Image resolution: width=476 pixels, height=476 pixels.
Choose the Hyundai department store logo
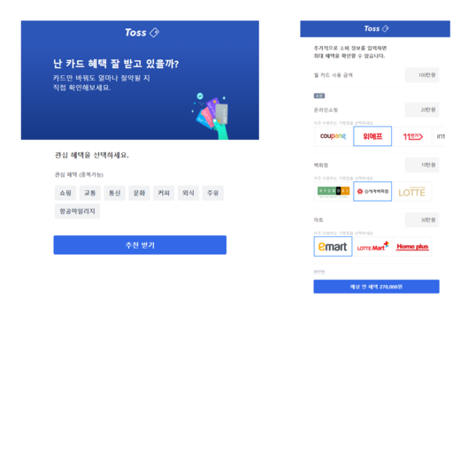[x=333, y=192]
